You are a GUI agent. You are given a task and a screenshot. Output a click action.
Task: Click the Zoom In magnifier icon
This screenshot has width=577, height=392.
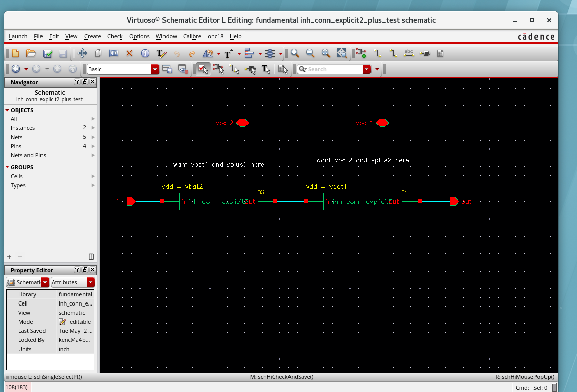pyautogui.click(x=295, y=53)
